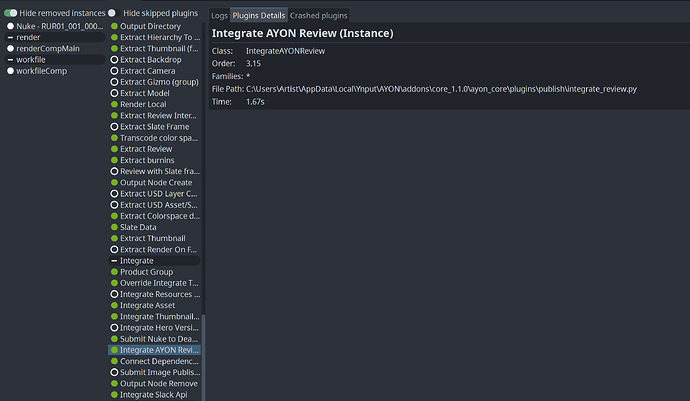The image size is (690, 401).
Task: Select the workfileComp instance
Action: click(x=55, y=71)
